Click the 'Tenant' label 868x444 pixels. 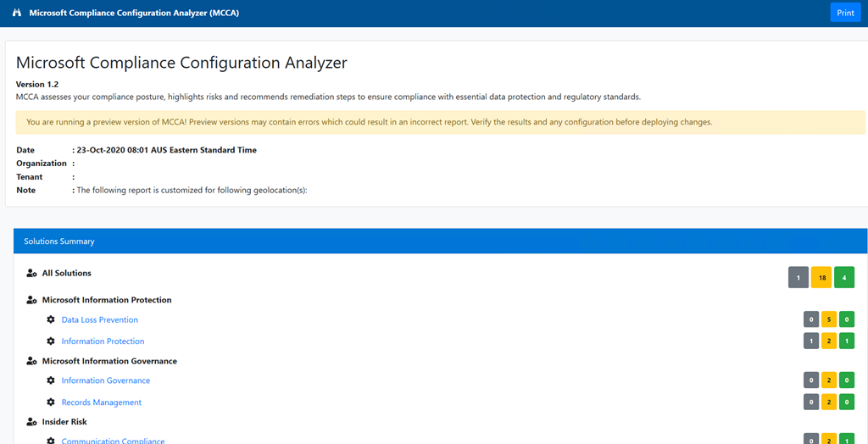click(30, 177)
